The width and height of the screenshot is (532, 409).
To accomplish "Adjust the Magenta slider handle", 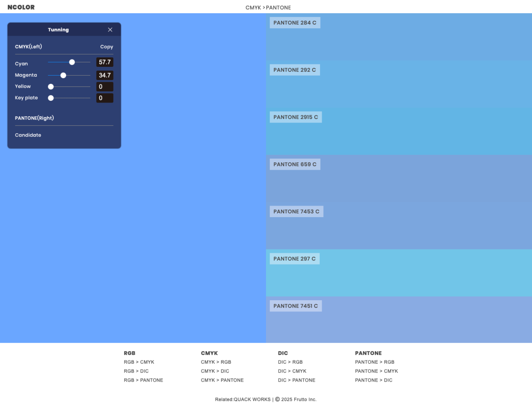I will point(63,76).
